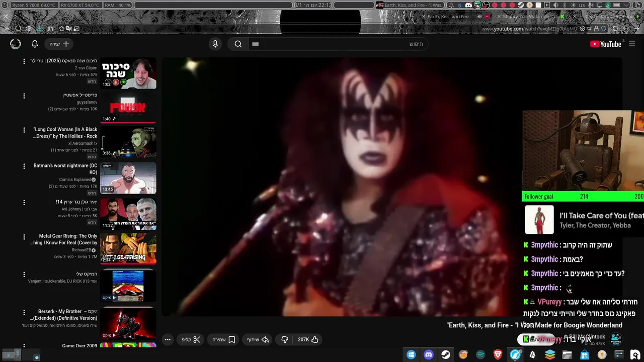Share the video via שיתוף button
644x362 pixels.
point(258,339)
